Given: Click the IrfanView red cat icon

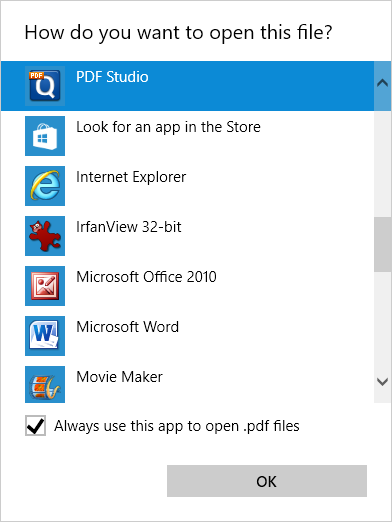Looking at the screenshot, I should (45, 236).
